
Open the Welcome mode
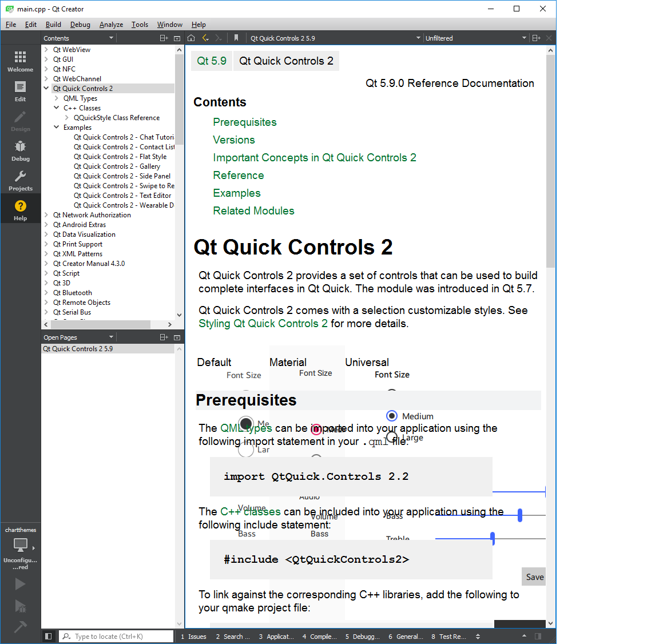20,61
